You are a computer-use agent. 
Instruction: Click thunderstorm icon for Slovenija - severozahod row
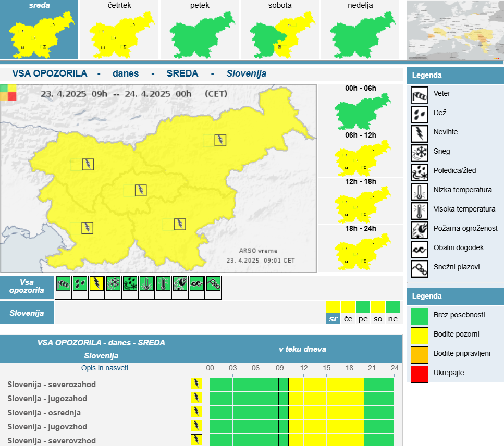point(196,384)
